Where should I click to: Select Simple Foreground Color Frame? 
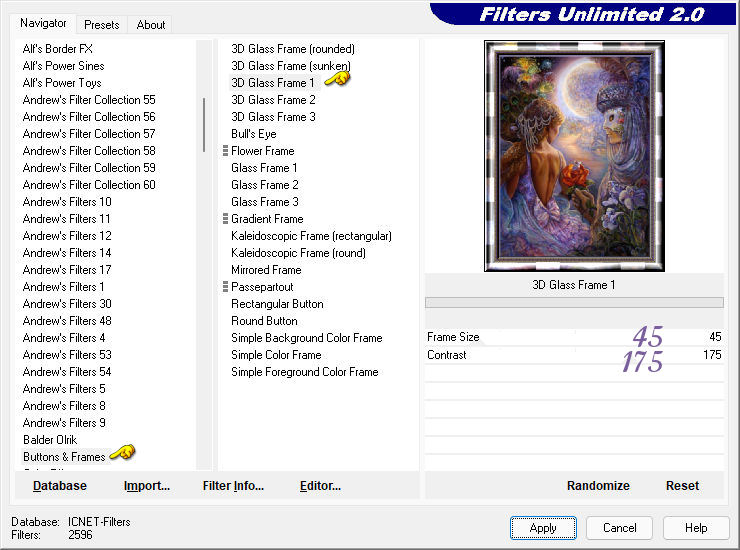(305, 372)
